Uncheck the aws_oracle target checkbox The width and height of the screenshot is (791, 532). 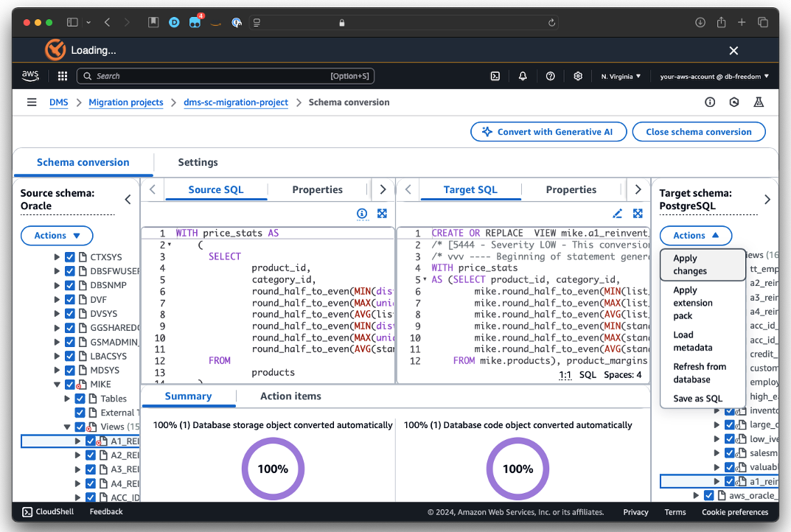(x=708, y=495)
